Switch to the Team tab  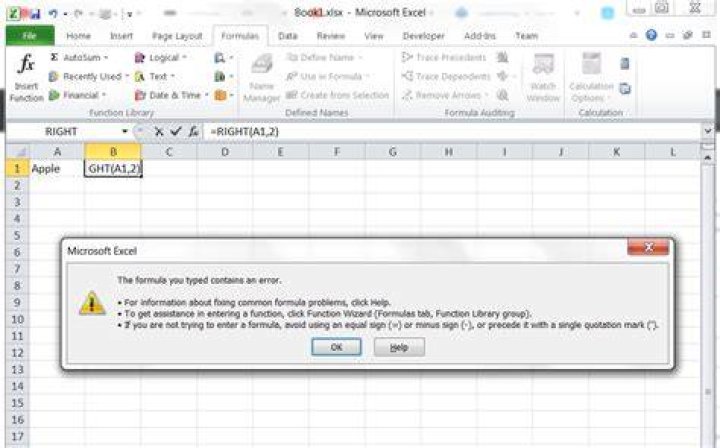click(526, 36)
